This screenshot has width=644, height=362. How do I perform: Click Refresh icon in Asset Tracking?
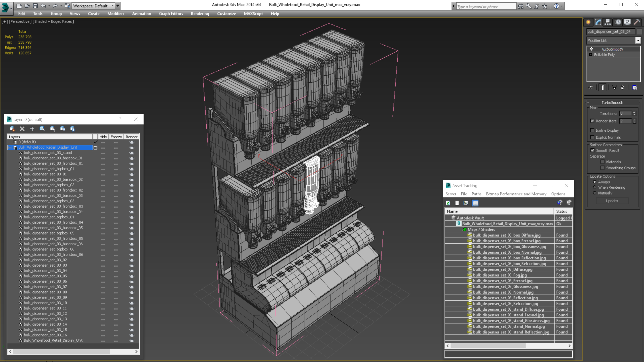point(448,203)
